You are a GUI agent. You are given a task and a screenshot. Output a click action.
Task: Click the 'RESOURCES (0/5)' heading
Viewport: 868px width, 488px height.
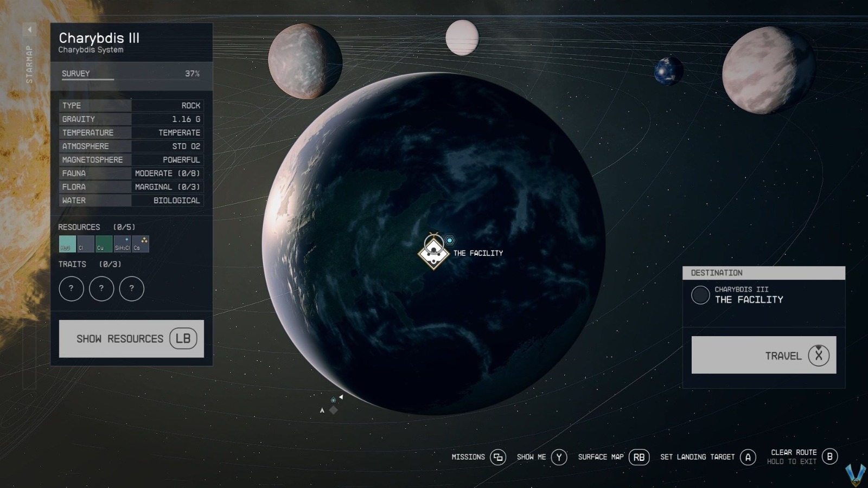[97, 227]
